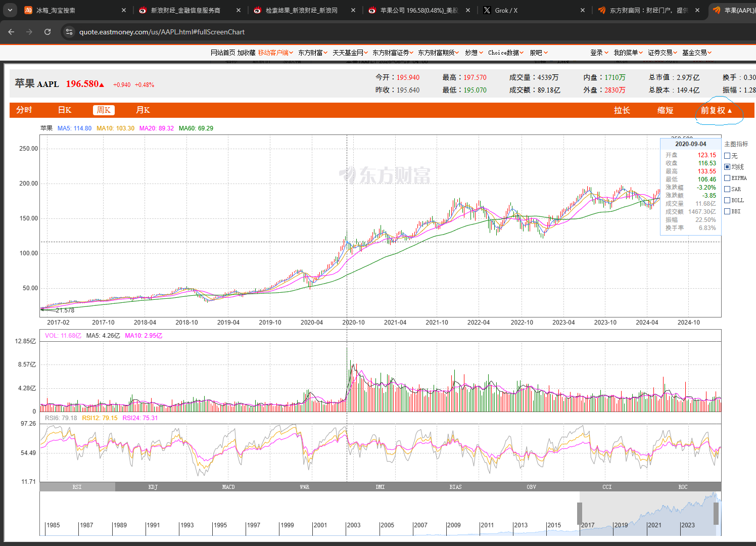This screenshot has height=546, width=756.
Task: Click the left handle of timeline range slider
Action: (x=580, y=514)
